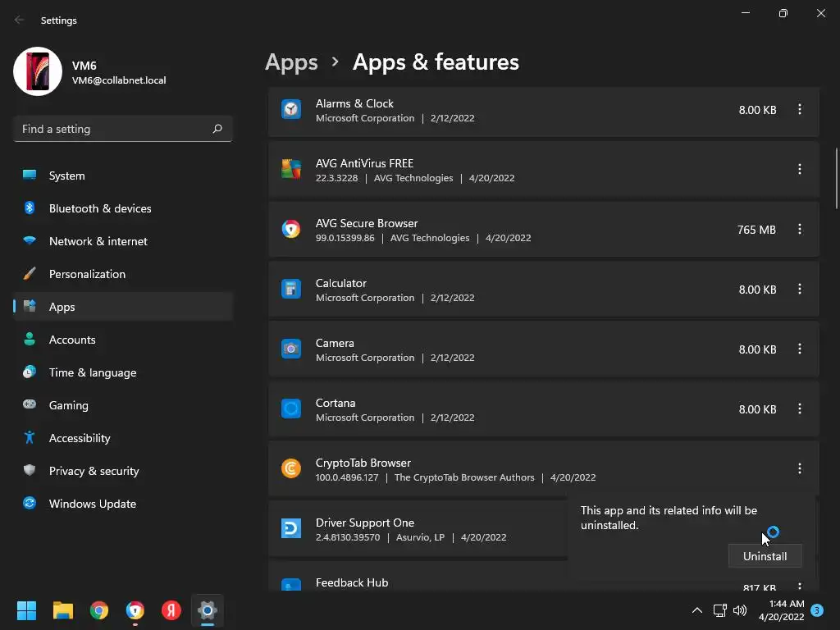The height and width of the screenshot is (630, 840).
Task: Open Gaming settings
Action: 123,405
